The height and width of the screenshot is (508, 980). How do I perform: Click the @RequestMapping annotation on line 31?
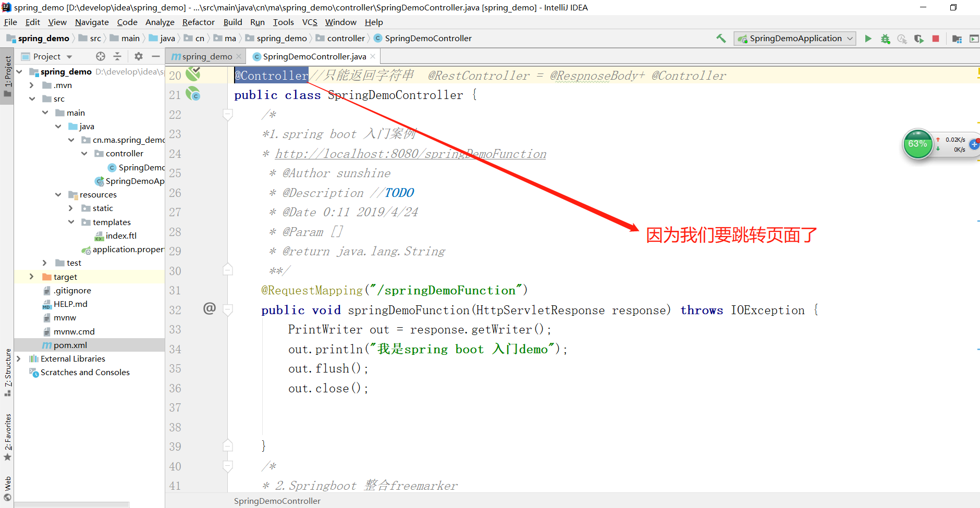(312, 290)
